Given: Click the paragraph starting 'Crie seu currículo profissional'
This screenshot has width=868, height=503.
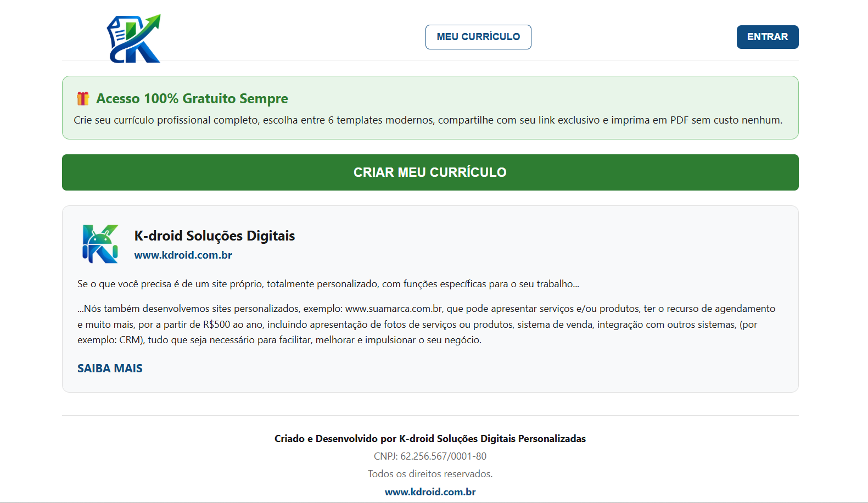Looking at the screenshot, I should [428, 120].
